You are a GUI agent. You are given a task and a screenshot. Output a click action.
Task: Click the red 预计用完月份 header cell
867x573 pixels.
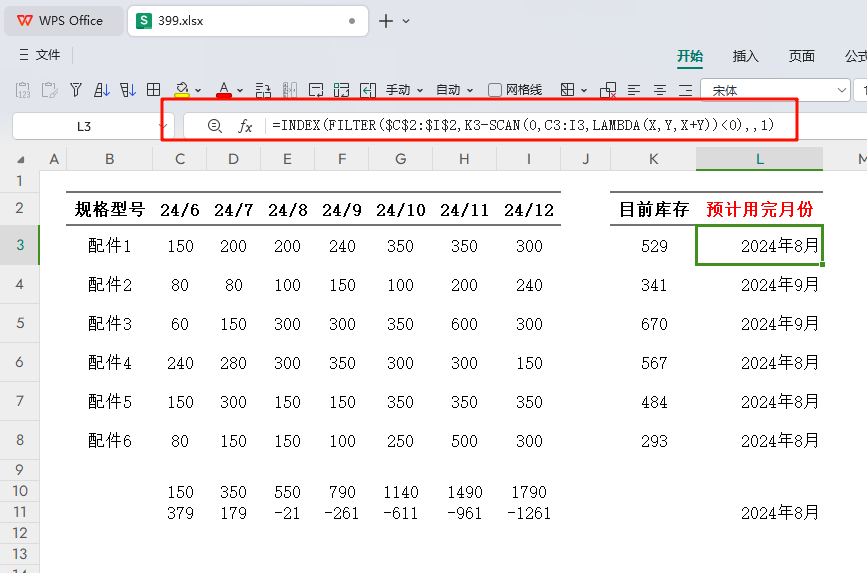[x=759, y=210]
